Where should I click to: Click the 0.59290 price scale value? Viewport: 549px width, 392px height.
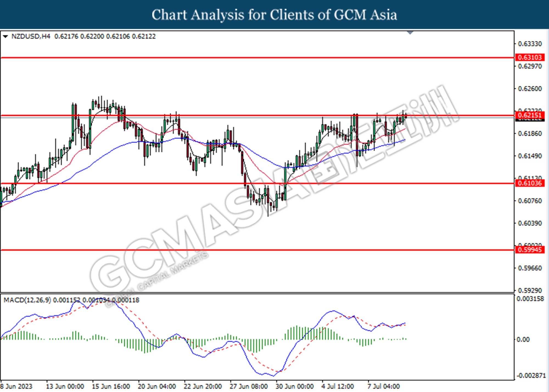click(530, 290)
